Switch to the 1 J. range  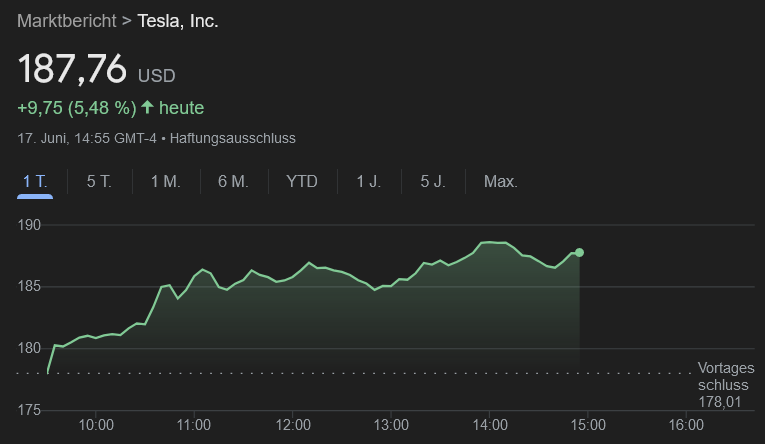click(x=368, y=182)
